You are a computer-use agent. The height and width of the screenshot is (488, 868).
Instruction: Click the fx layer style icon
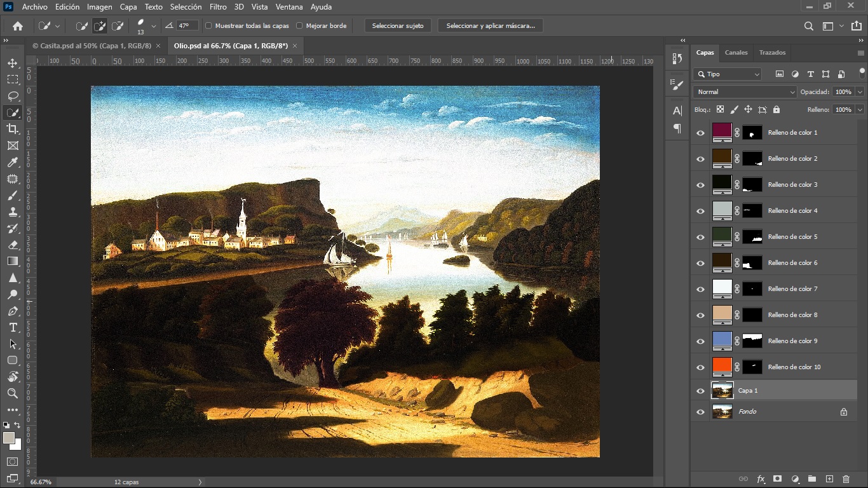pyautogui.click(x=761, y=479)
